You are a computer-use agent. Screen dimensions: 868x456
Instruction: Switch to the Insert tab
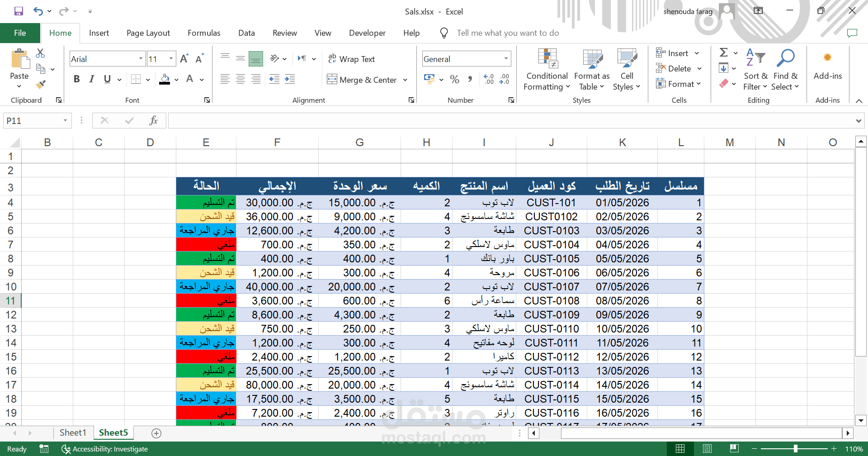tap(99, 33)
